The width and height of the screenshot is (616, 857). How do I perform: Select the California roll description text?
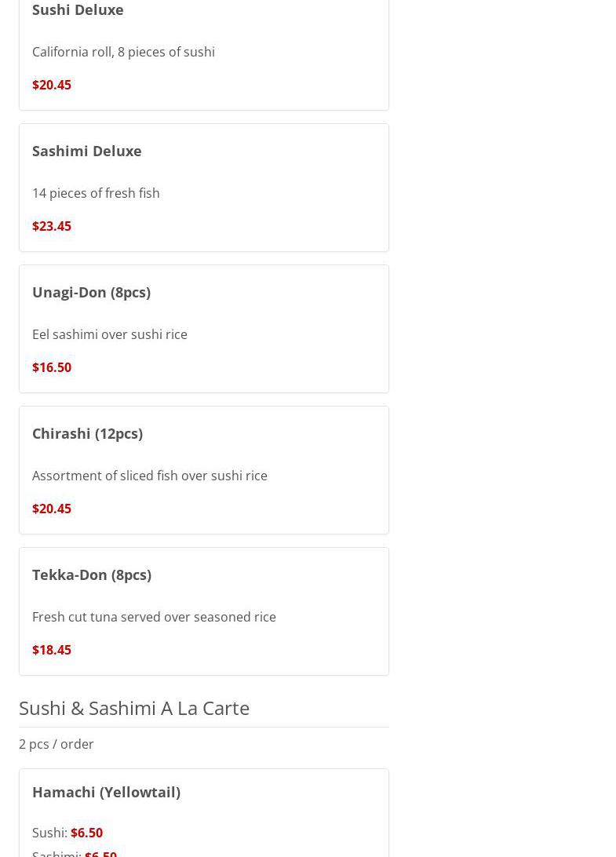pyautogui.click(x=123, y=52)
